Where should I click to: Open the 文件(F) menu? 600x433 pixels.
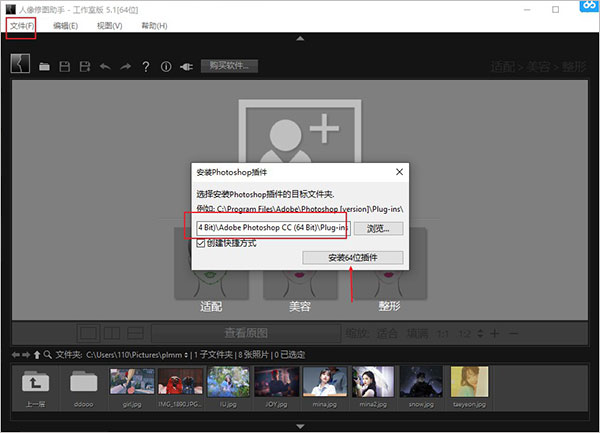point(22,26)
